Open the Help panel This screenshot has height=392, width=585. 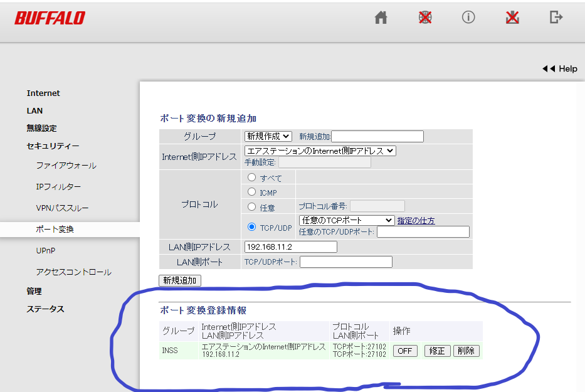pos(560,69)
